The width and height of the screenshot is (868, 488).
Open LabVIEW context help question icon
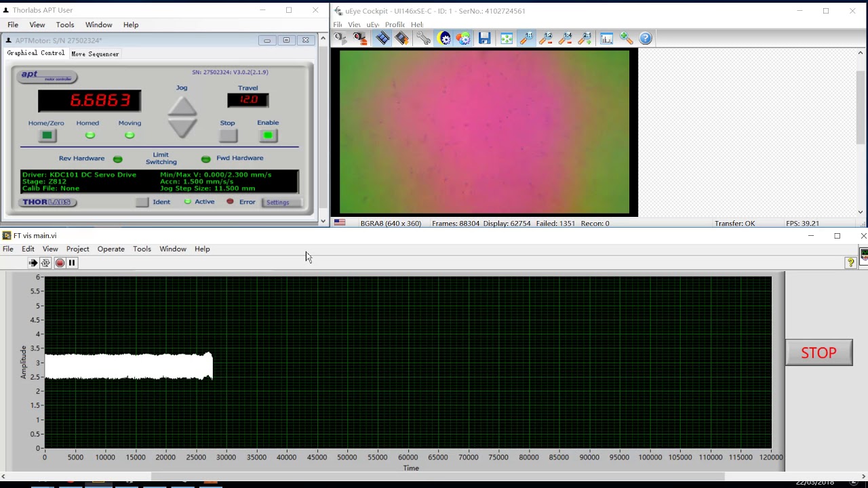(x=850, y=262)
